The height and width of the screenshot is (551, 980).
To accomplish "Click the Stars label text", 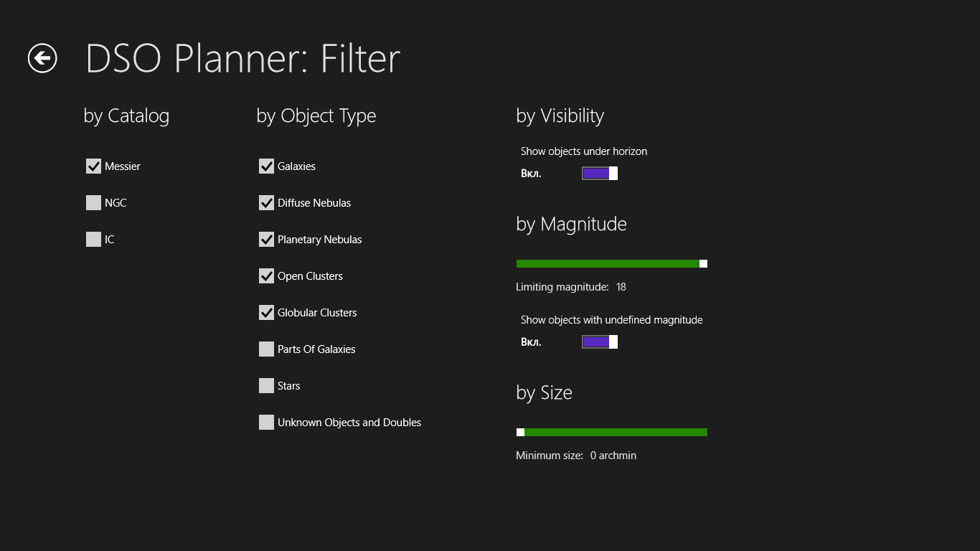I will pos(288,386).
